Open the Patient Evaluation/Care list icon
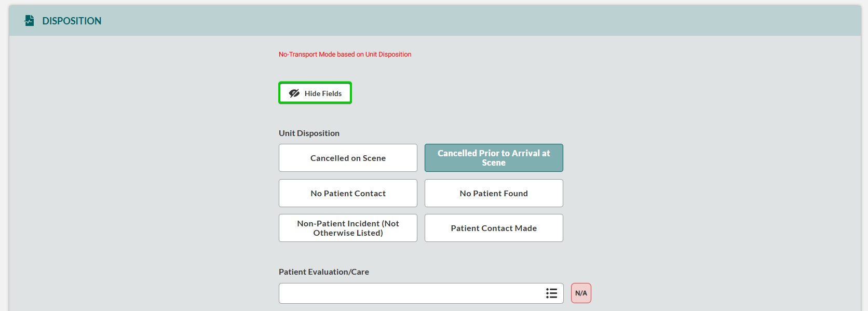Screen dimensions: 868x311 551,293
